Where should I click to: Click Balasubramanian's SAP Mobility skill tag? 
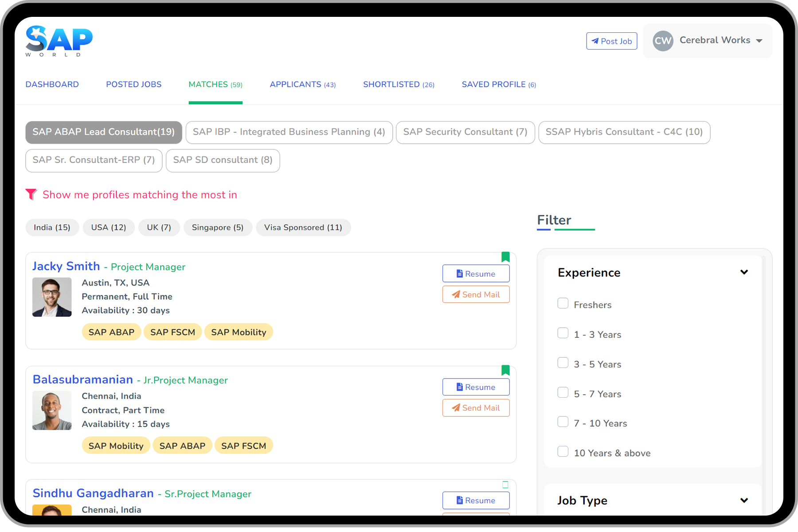(116, 446)
